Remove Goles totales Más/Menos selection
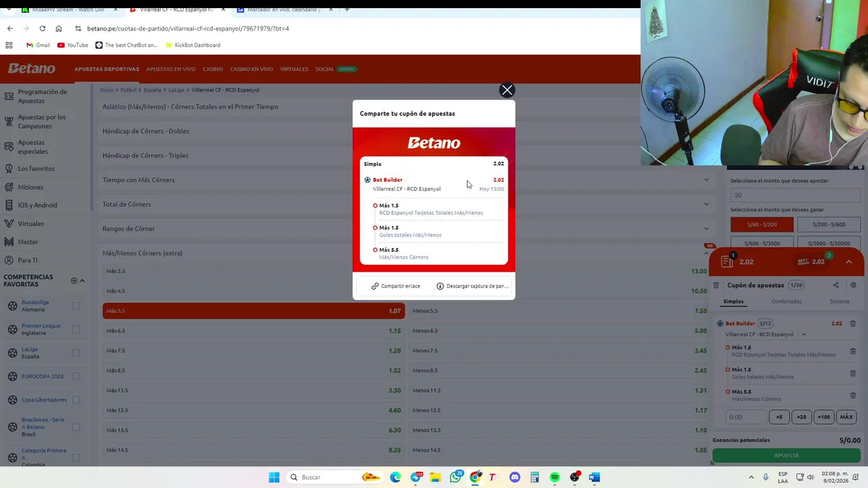The width and height of the screenshot is (868, 488). [x=853, y=373]
